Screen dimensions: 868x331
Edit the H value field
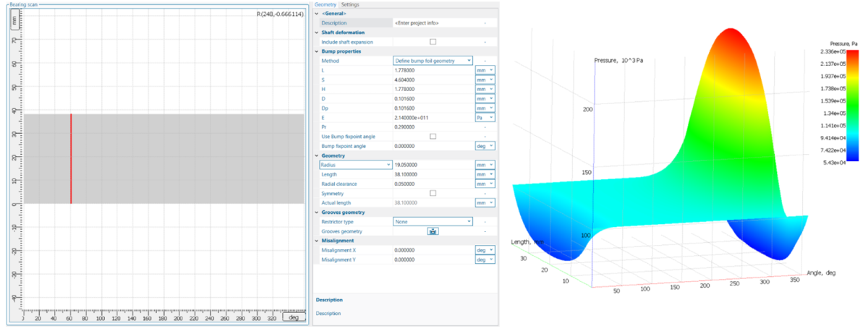[x=433, y=89]
